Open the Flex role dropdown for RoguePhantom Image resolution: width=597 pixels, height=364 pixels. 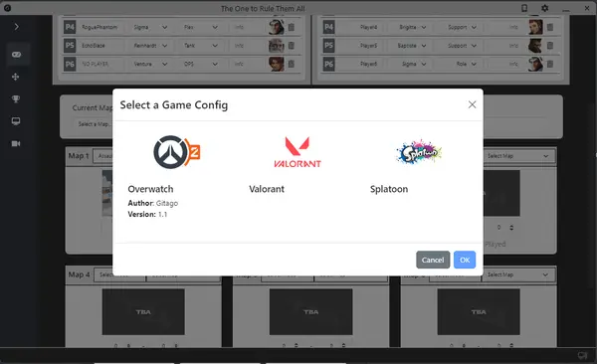coord(201,27)
